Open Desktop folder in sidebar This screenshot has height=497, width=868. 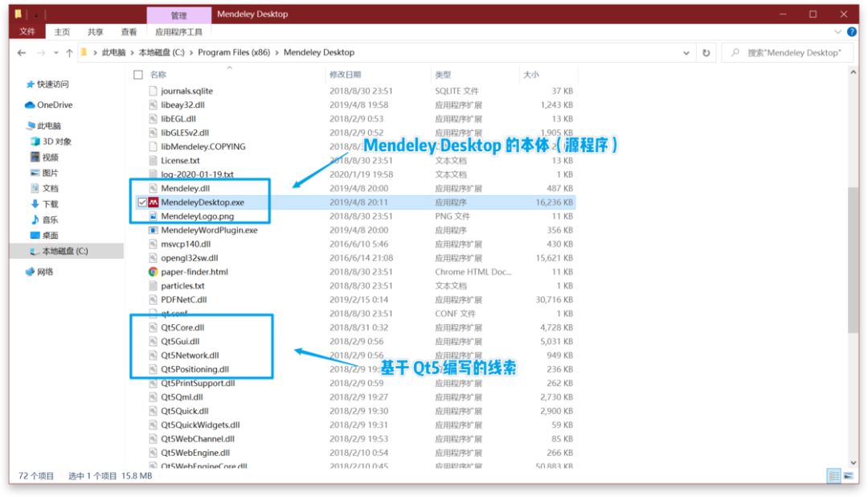tap(44, 235)
